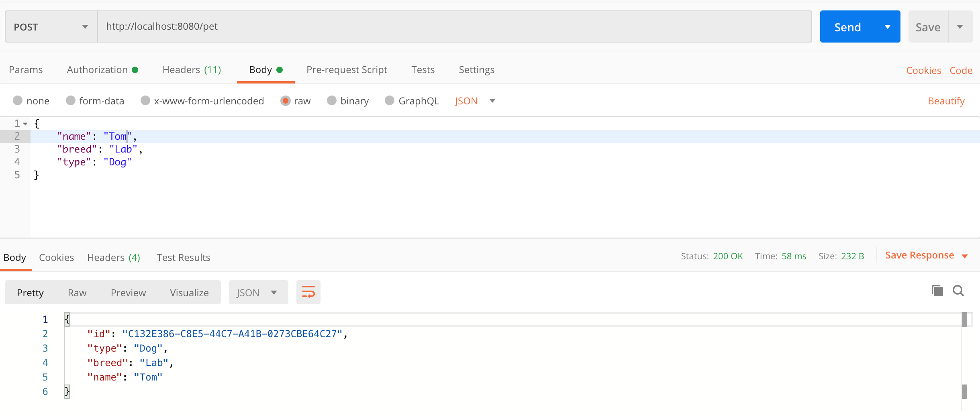Click the Send button
The width and height of the screenshot is (980, 411).
[x=847, y=26]
